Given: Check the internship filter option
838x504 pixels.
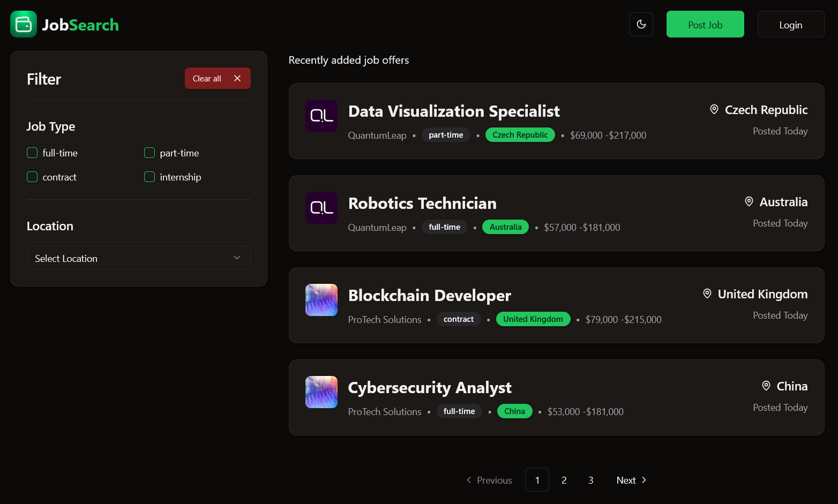Looking at the screenshot, I should coord(149,177).
